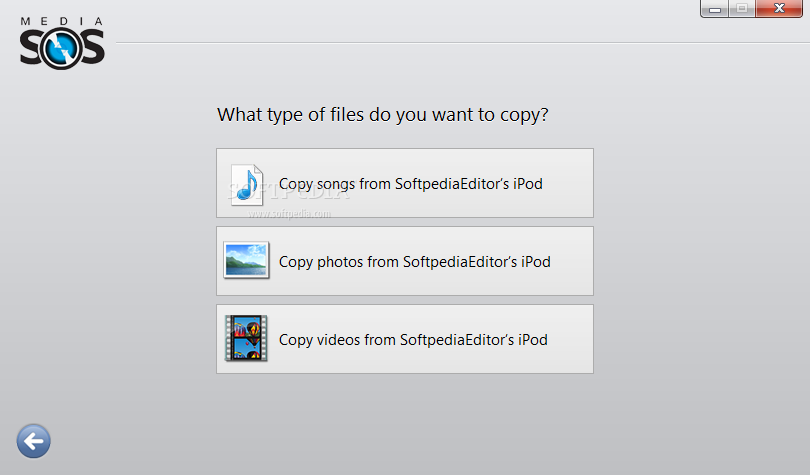Click the blue music note icon
The height and width of the screenshot is (475, 810).
tap(247, 185)
